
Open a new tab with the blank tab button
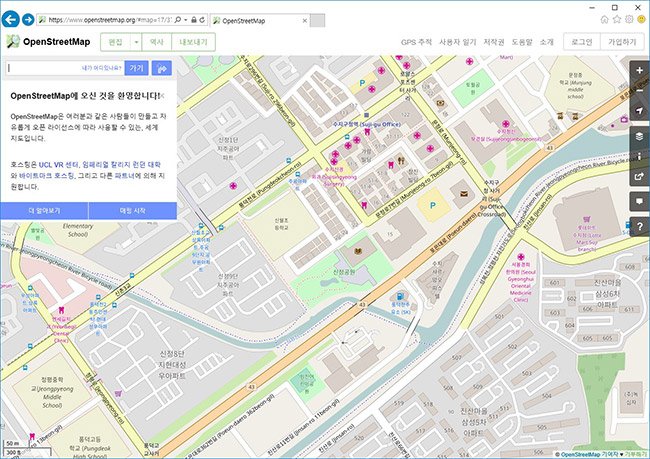[318, 21]
